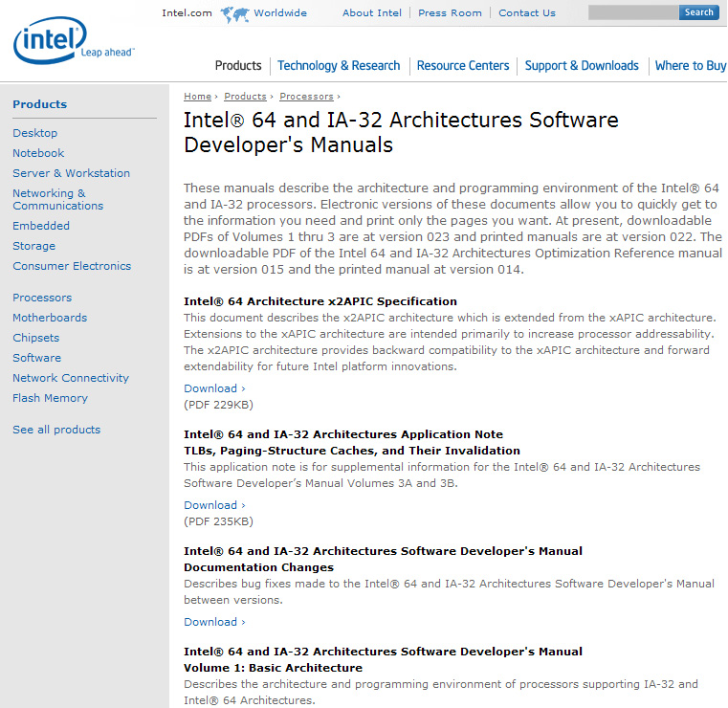728x708 pixels.
Task: Open the Products menu
Action: pyautogui.click(x=238, y=66)
